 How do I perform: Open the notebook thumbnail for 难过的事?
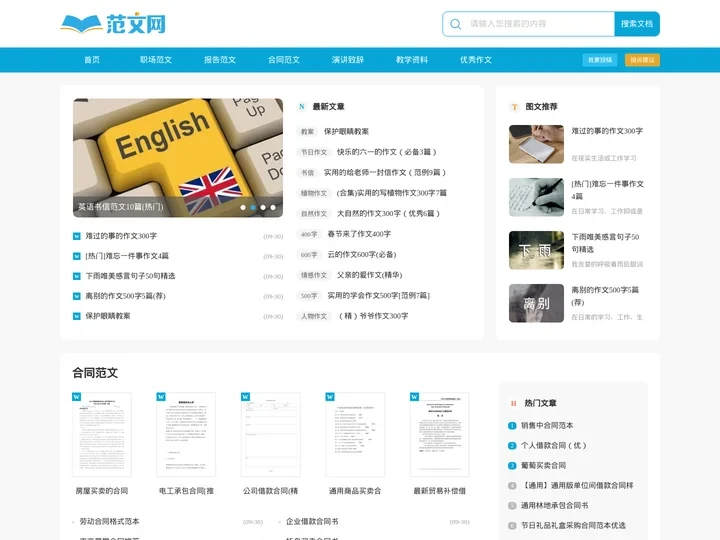click(536, 144)
